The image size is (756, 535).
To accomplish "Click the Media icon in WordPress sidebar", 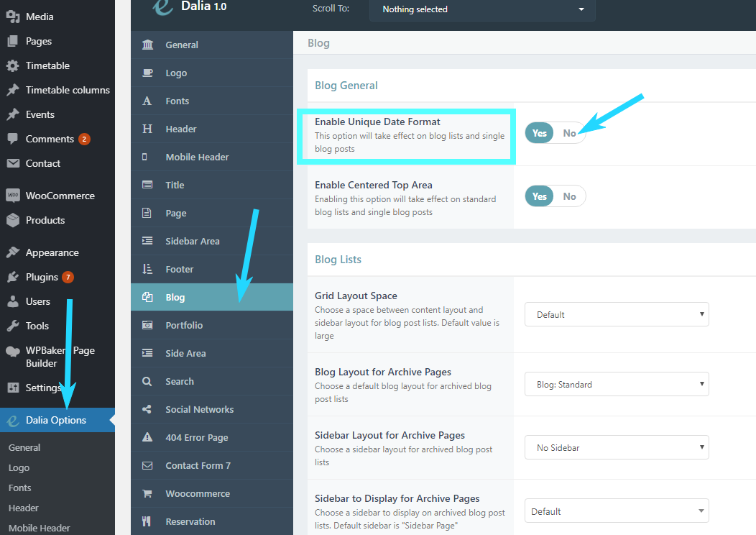I will point(13,17).
